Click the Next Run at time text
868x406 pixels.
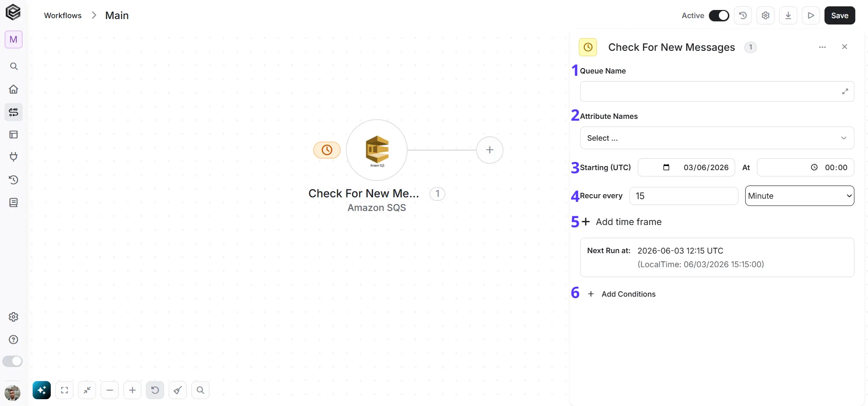[680, 250]
